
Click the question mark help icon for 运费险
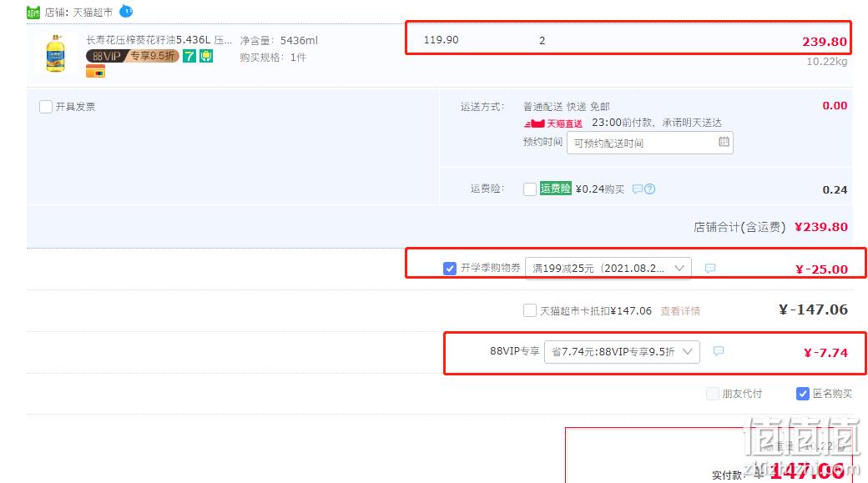pyautogui.click(x=650, y=189)
